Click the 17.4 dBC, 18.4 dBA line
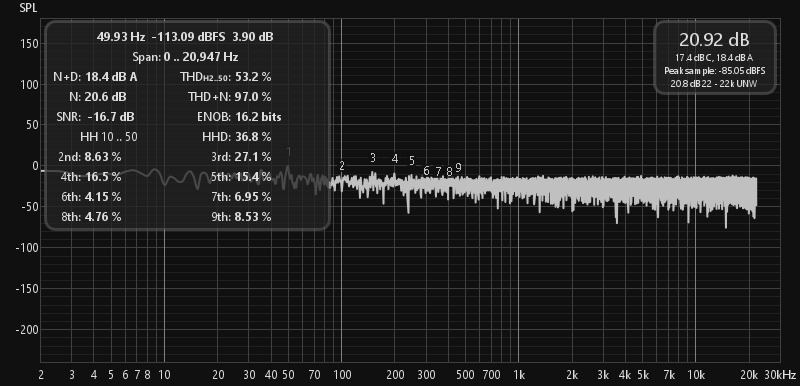This screenshot has width=800, height=386. (x=714, y=59)
